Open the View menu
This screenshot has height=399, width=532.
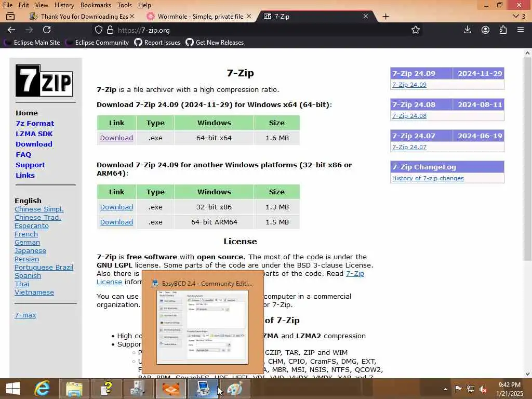pyautogui.click(x=42, y=5)
